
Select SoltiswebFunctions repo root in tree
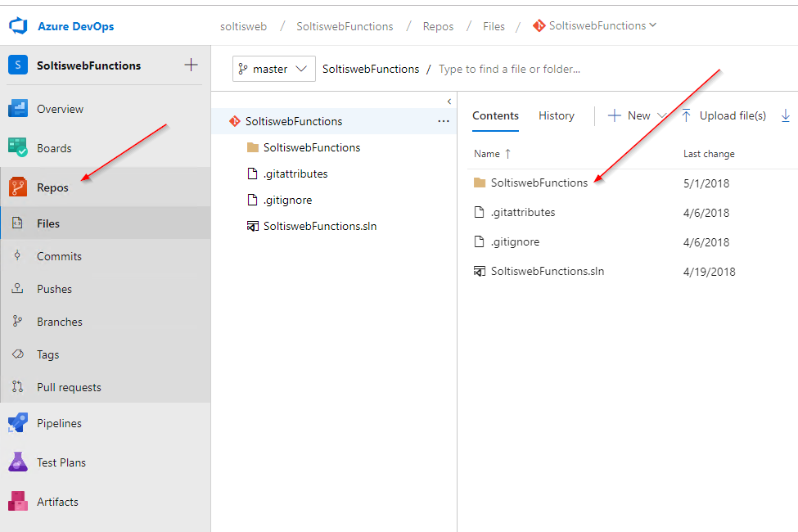coord(333,121)
